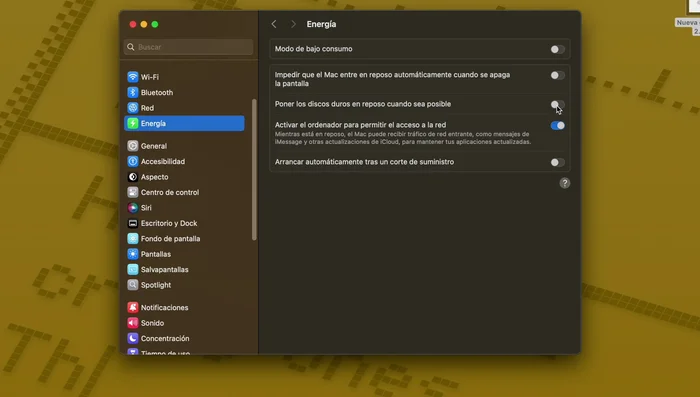Click the Spotlight magnifier icon
The image size is (700, 397).
point(133,284)
